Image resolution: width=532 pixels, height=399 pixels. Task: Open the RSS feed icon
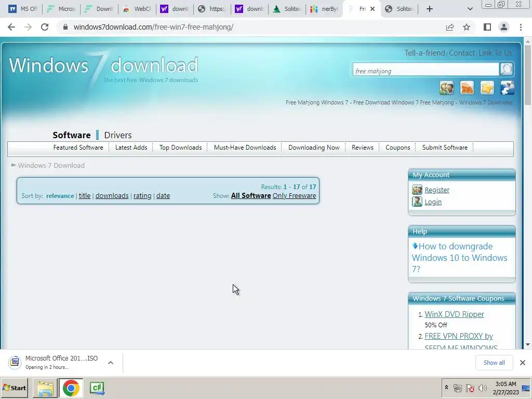tap(467, 88)
